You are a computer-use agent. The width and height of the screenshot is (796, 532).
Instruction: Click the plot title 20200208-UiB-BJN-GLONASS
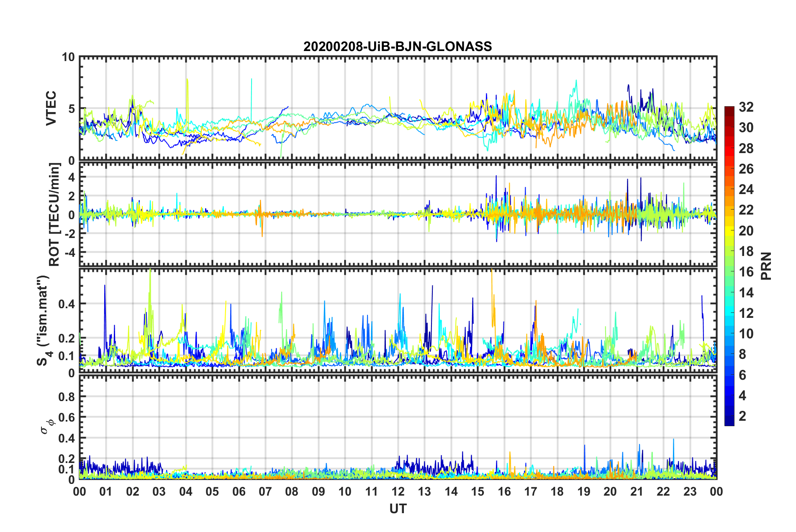click(x=398, y=46)
